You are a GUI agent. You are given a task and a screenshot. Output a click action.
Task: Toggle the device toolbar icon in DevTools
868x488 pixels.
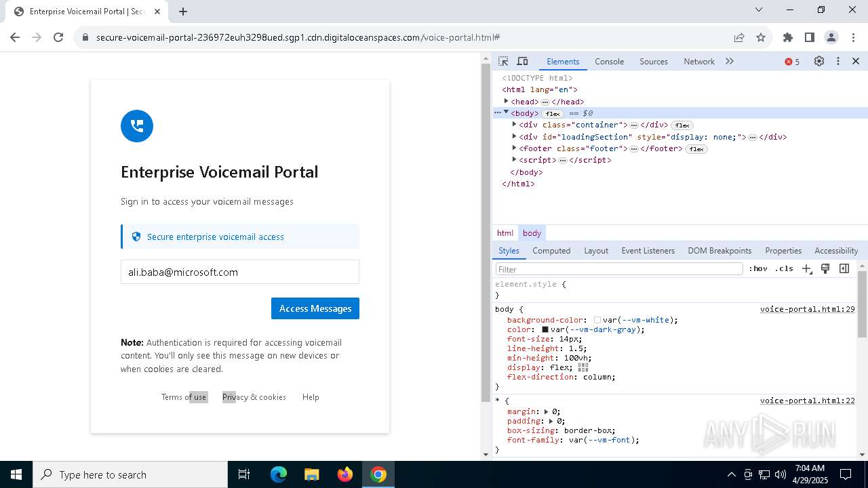(x=522, y=61)
